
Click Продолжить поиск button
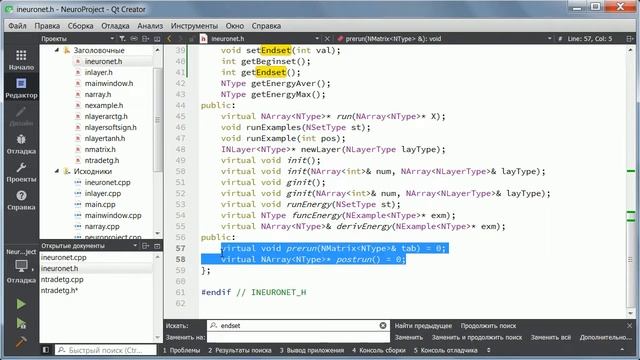pos(488,326)
